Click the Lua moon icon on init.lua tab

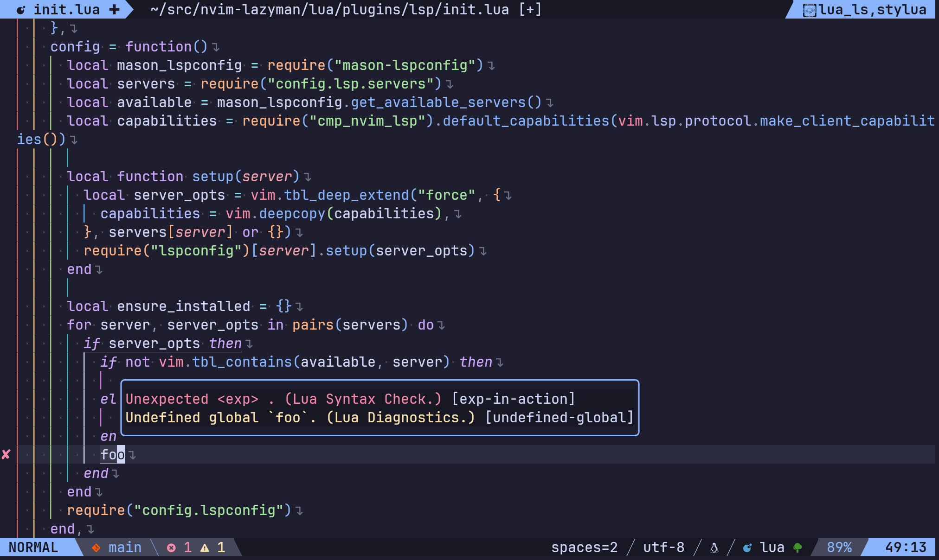point(21,10)
